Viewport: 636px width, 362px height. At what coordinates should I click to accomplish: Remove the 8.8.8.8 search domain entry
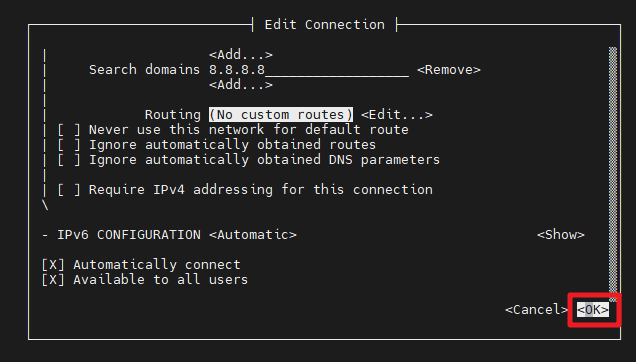tap(449, 70)
